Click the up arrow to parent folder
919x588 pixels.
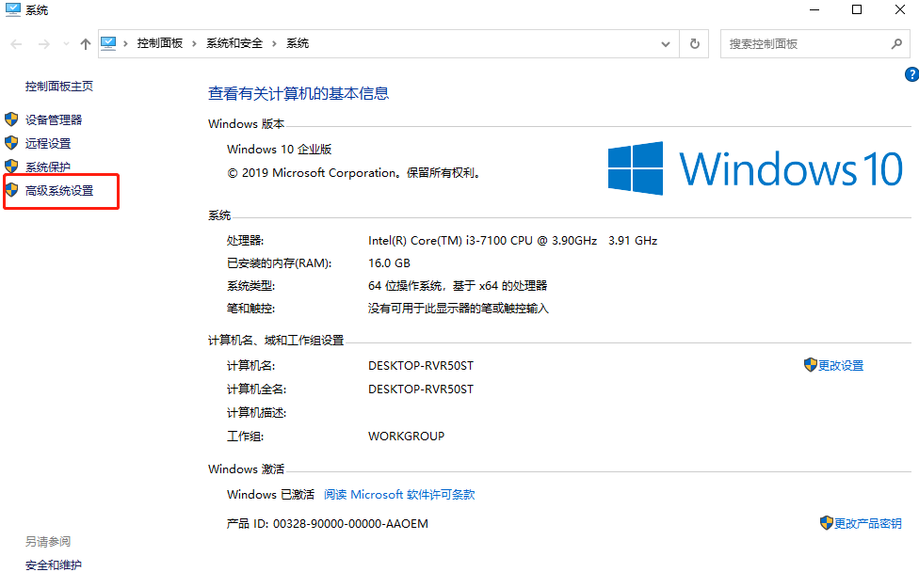[86, 44]
